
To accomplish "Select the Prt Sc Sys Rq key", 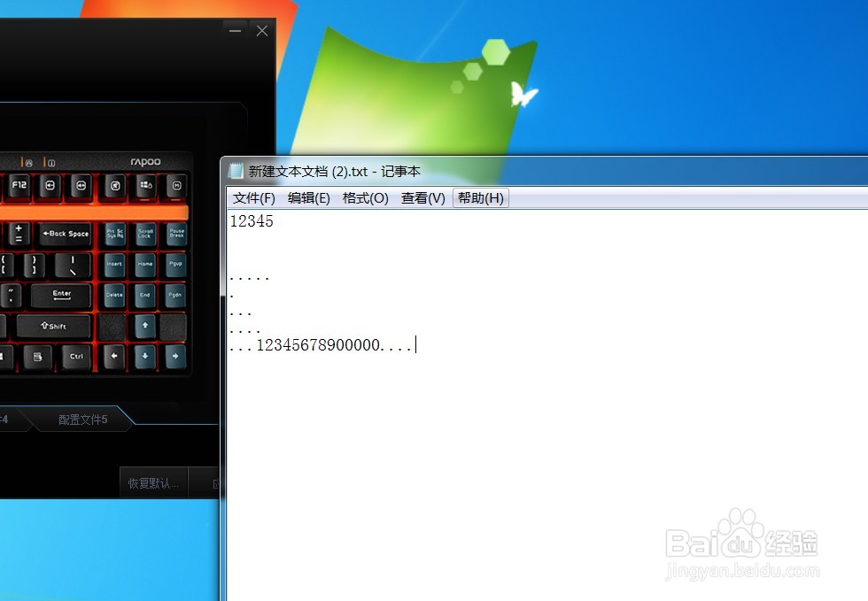I will 114,234.
